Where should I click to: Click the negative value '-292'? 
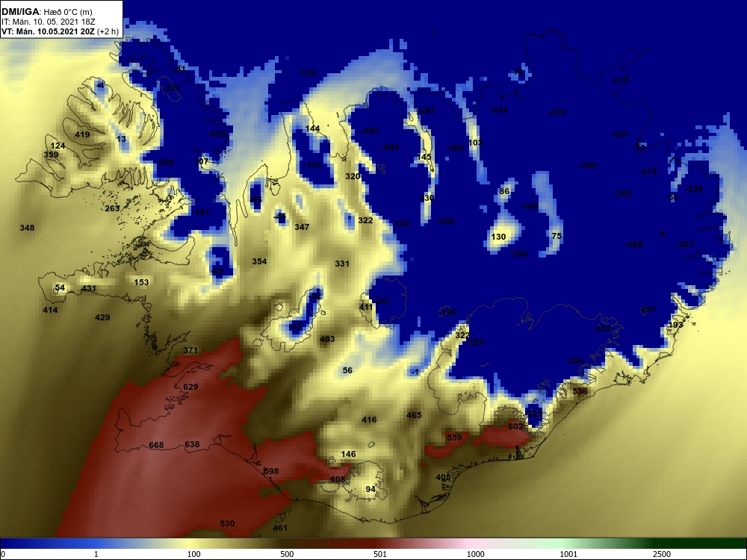click(x=371, y=131)
